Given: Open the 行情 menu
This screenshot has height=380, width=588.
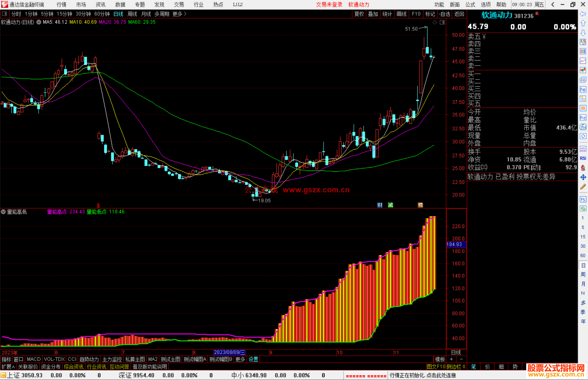Looking at the screenshot, I should 61,5.
